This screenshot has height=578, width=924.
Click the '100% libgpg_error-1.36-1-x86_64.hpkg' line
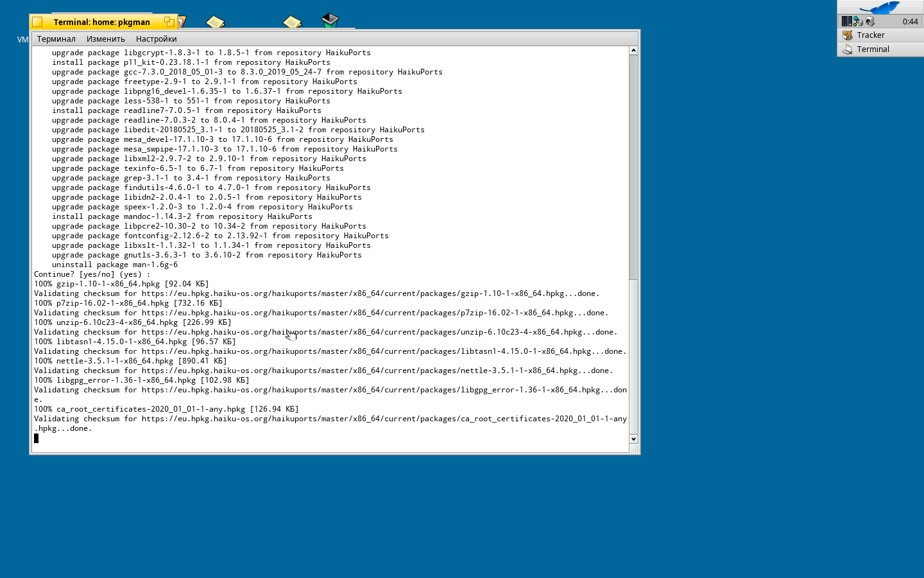142,380
